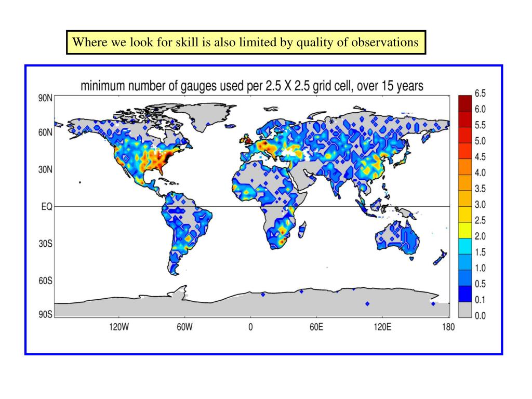Click the 60N latitude label
Viewport: 532px width, 399px height.
click(x=45, y=132)
